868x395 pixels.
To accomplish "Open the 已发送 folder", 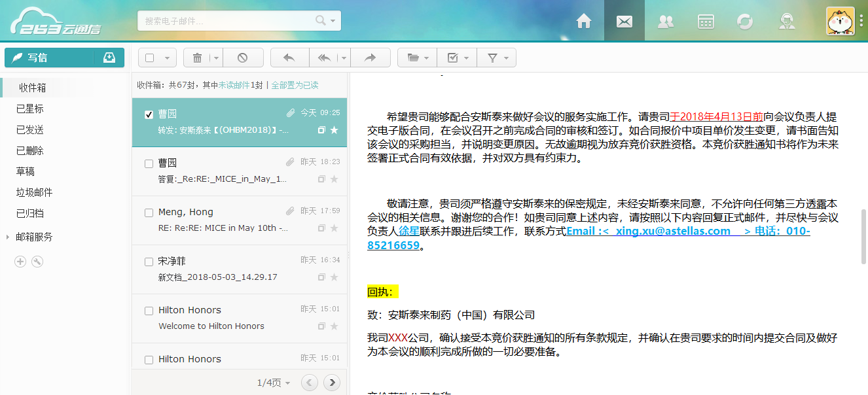I will tap(30, 129).
